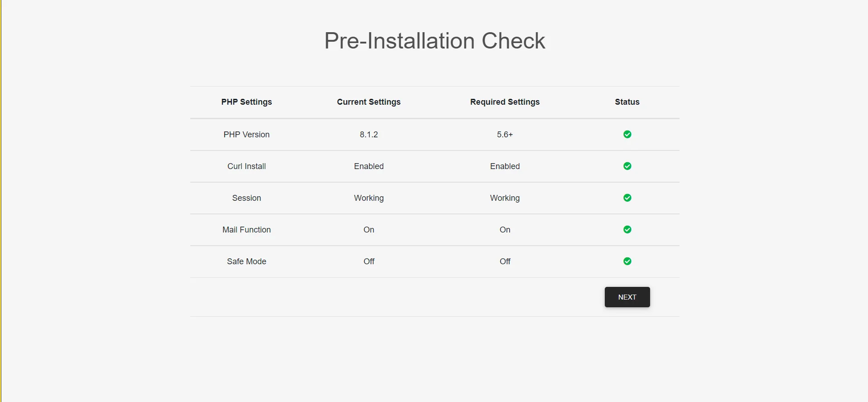The width and height of the screenshot is (868, 402).
Task: Click Curl Install required setting Enabled
Action: pos(505,166)
